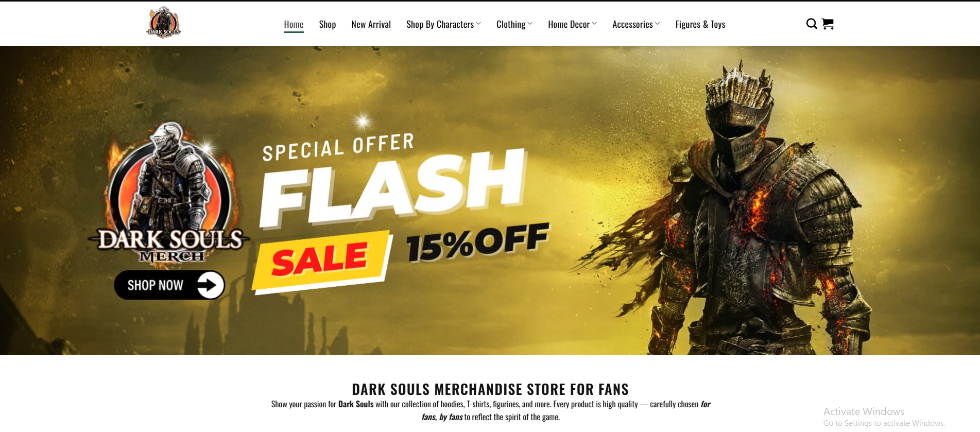The height and width of the screenshot is (432, 980).
Task: Click the Dark Souls Merchandise Store heading
Action: (490, 389)
